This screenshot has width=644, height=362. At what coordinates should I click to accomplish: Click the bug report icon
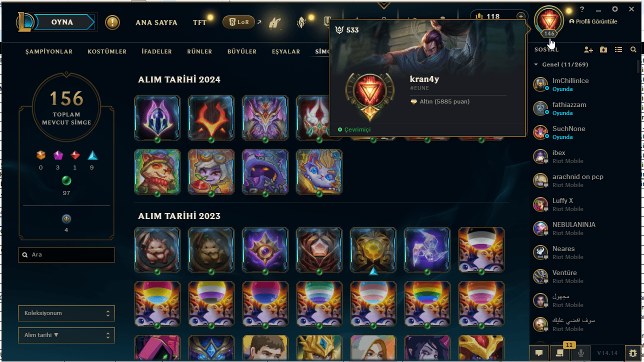[x=633, y=352]
